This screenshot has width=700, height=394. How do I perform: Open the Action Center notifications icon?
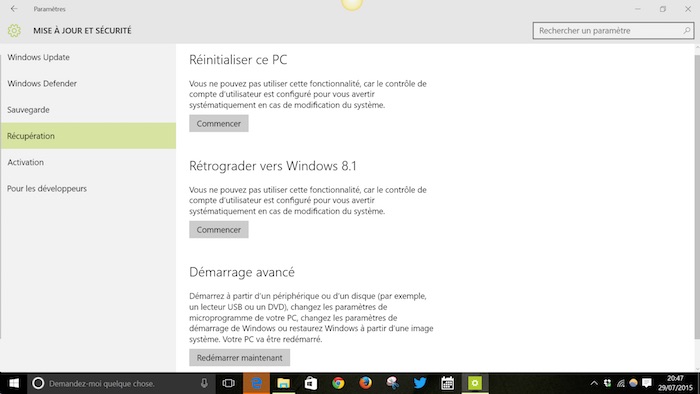point(646,383)
